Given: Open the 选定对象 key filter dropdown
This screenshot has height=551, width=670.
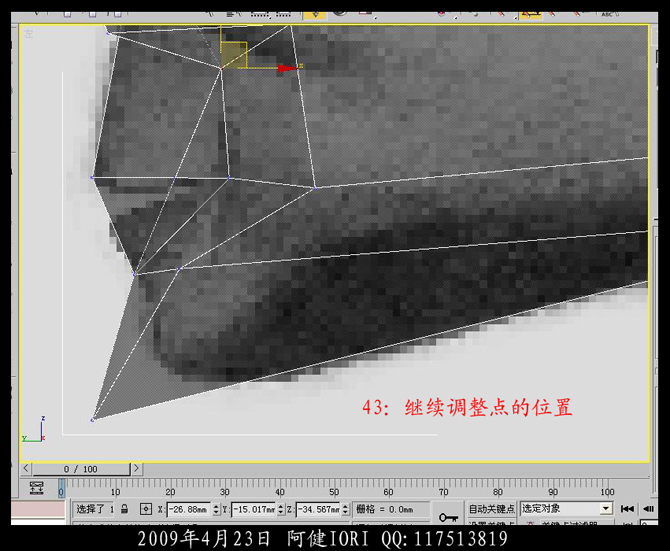Looking at the screenshot, I should [566, 508].
